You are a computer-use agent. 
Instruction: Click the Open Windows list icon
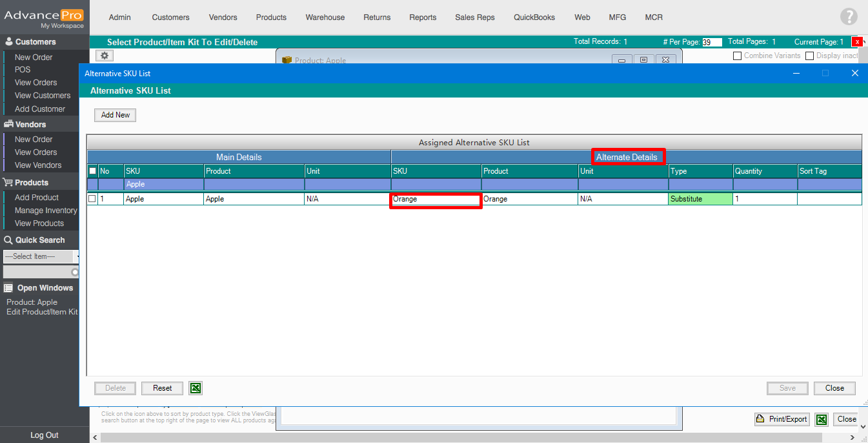pos(8,288)
